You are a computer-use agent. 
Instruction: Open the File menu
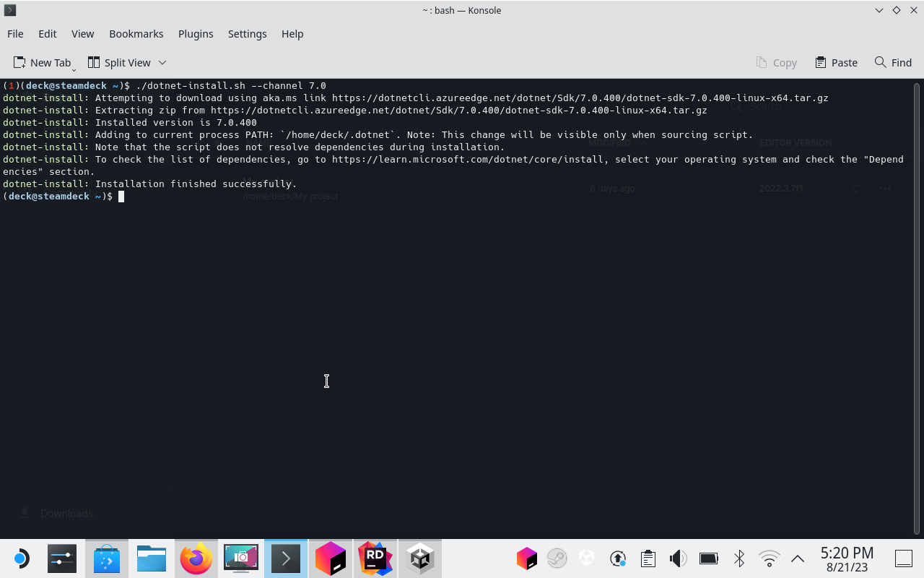(x=15, y=34)
